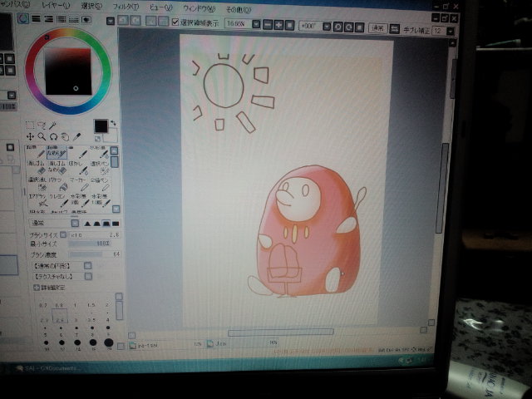The width and height of the screenshot is (532, 399).
Task: Open the ウィンドウ(W) menu
Action: (199, 8)
